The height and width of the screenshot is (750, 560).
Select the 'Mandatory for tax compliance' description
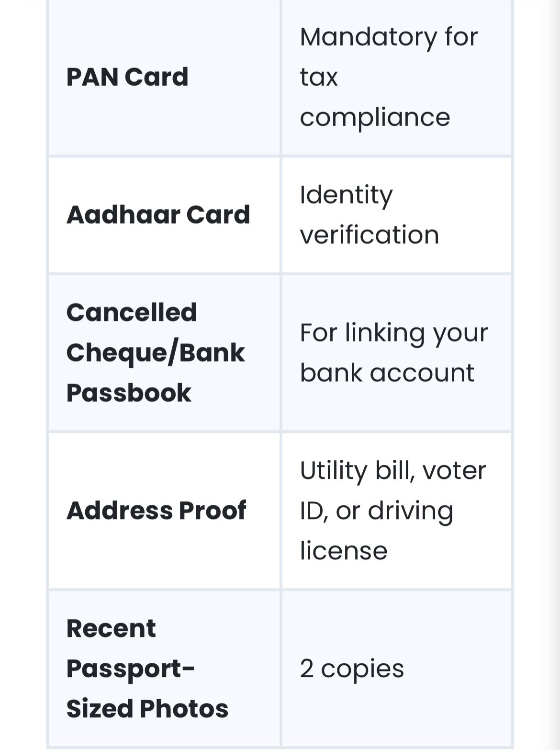[388, 77]
